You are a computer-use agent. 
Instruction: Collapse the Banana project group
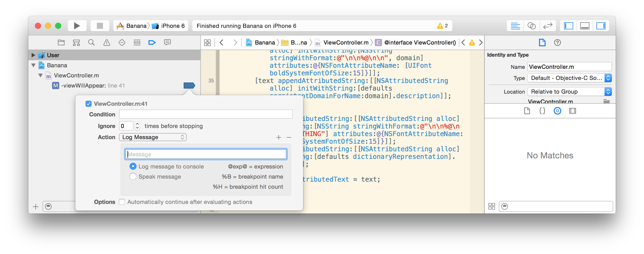(33, 65)
